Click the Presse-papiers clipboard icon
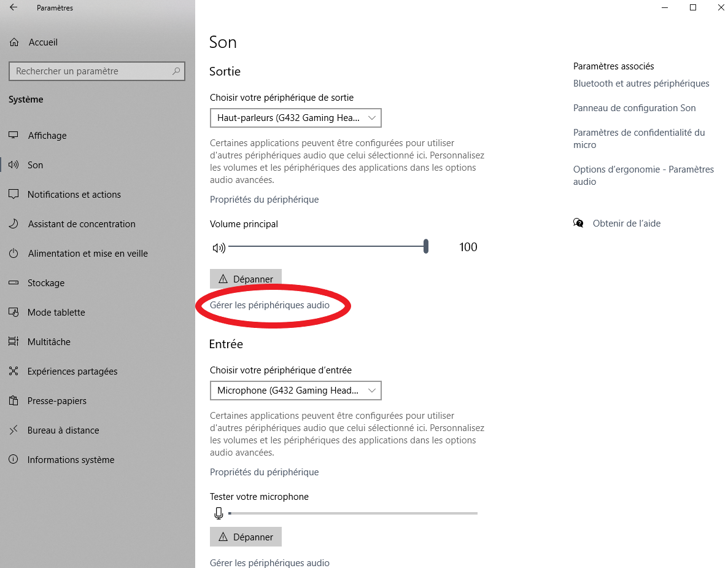The width and height of the screenshot is (728, 568). click(x=14, y=401)
